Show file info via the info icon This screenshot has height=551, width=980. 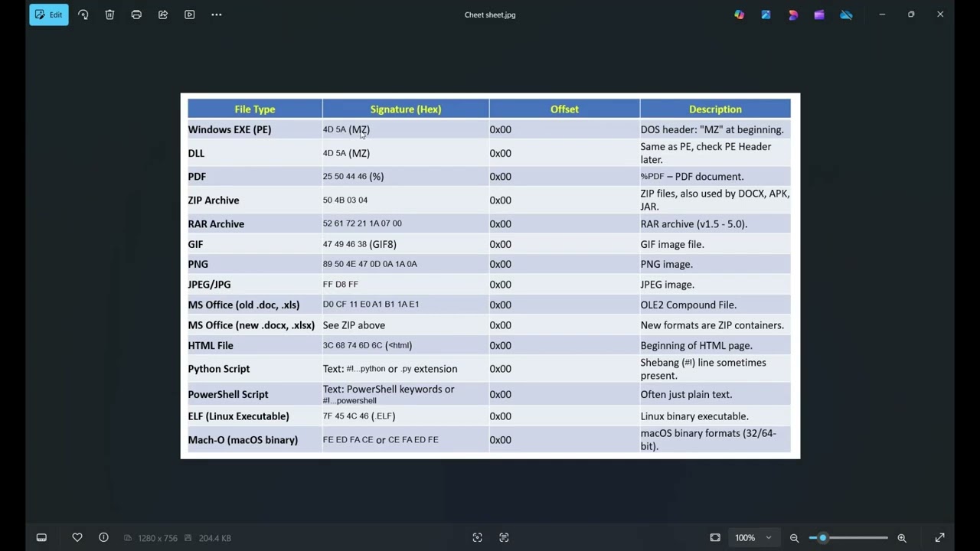pyautogui.click(x=103, y=537)
